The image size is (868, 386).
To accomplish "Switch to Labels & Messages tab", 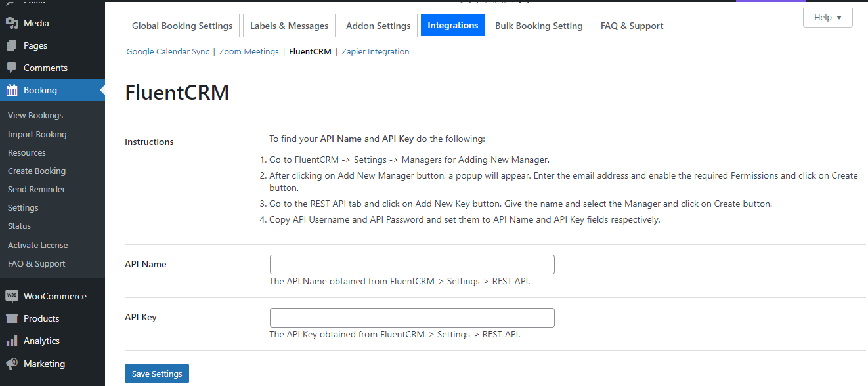I will (x=289, y=26).
